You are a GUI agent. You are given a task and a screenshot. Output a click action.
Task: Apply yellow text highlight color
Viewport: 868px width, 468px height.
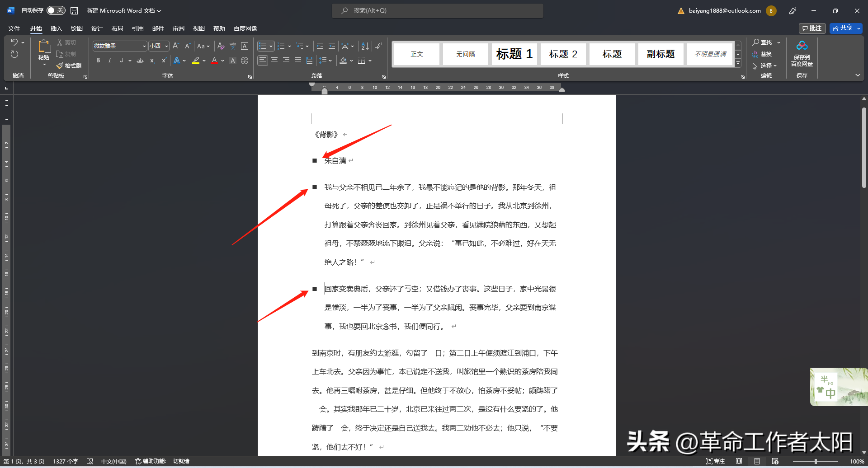point(196,61)
